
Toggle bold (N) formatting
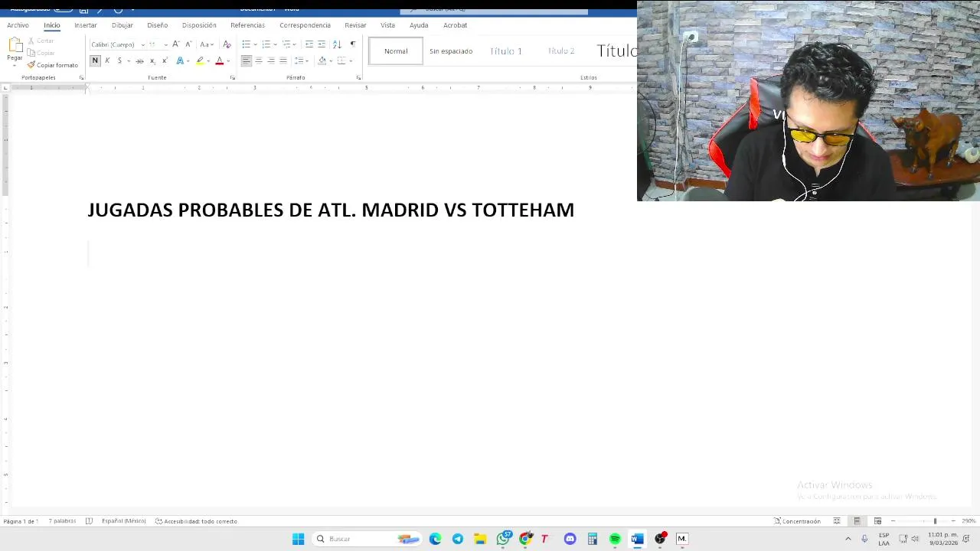click(95, 60)
